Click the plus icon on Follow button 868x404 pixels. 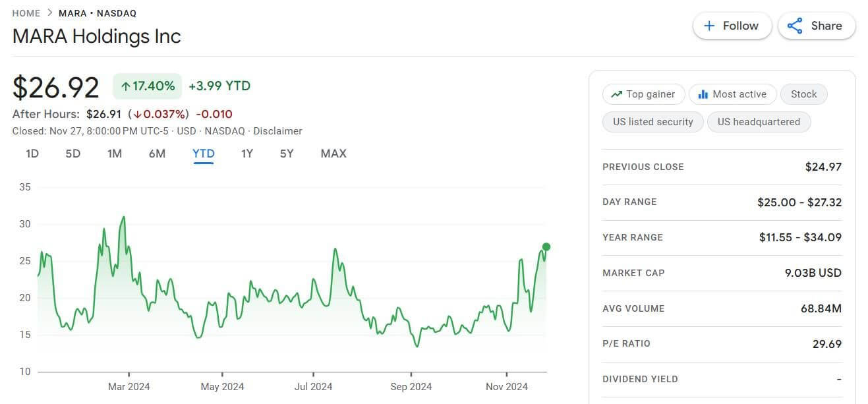coord(709,26)
